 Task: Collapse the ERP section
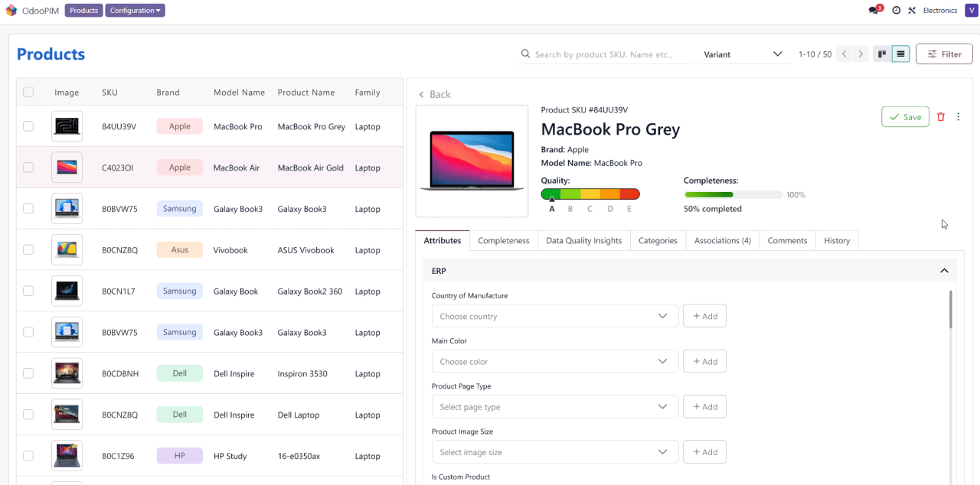click(x=944, y=271)
